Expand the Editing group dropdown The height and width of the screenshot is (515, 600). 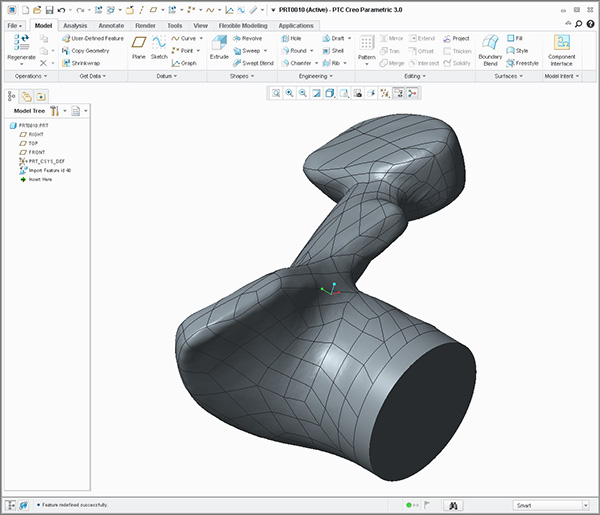(415, 76)
